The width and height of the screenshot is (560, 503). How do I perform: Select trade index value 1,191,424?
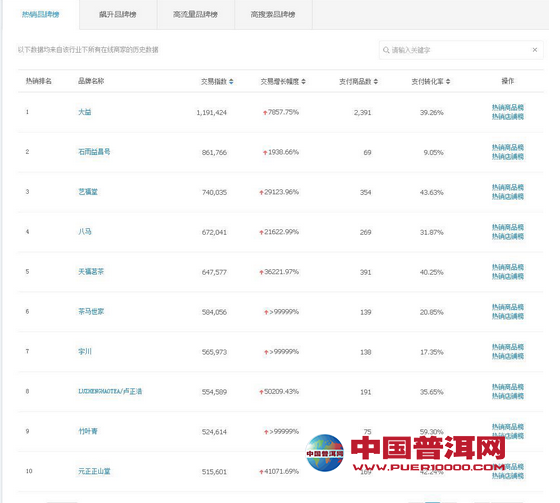coord(211,113)
